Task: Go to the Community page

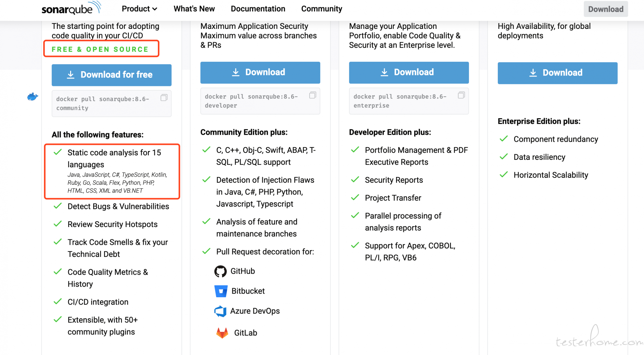Action: tap(322, 9)
